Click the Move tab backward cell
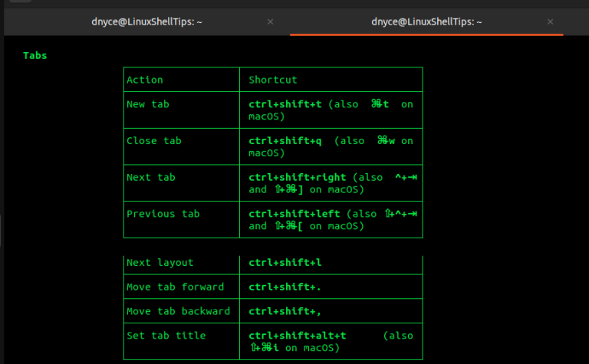The image size is (589, 364). 179,312
